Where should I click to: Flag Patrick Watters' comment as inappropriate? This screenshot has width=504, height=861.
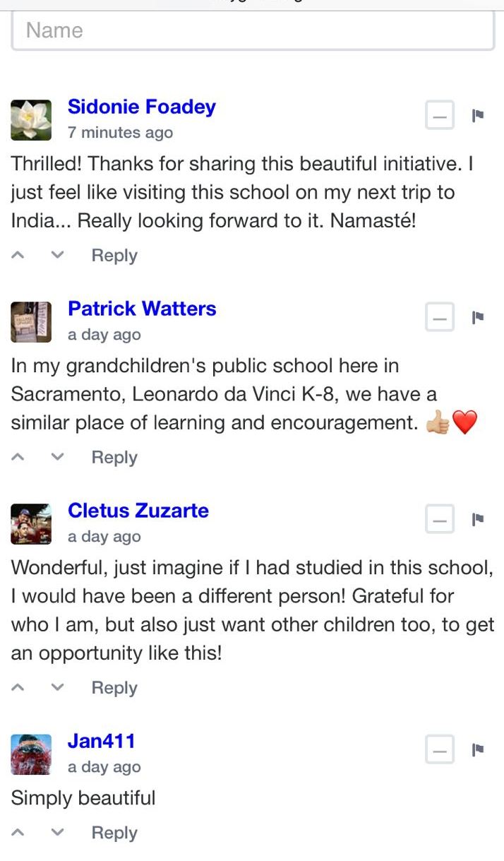pyautogui.click(x=478, y=317)
